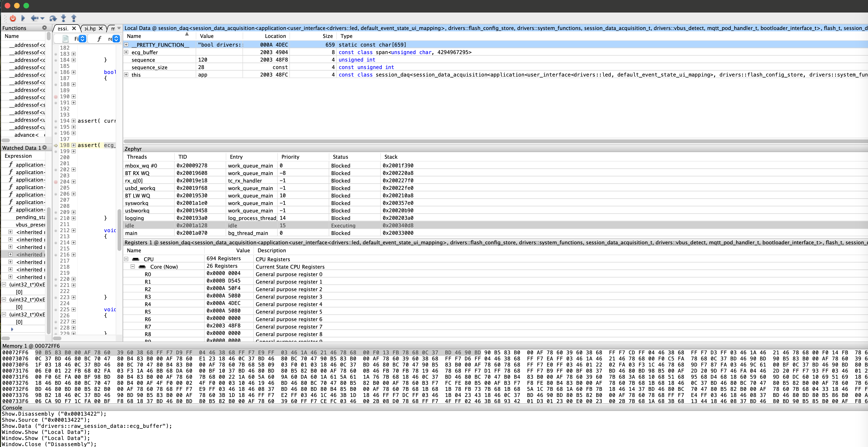
Task: Click the f icon in the function selector
Action: 99,39
